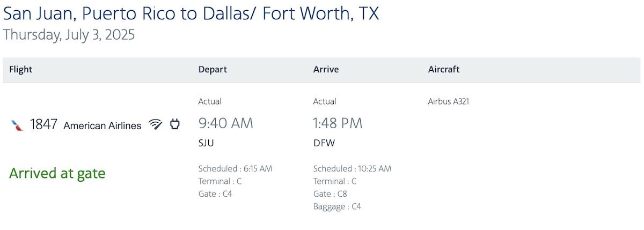The width and height of the screenshot is (644, 230).
Task: Click the Wi-Fi availability icon
Action: point(156,125)
